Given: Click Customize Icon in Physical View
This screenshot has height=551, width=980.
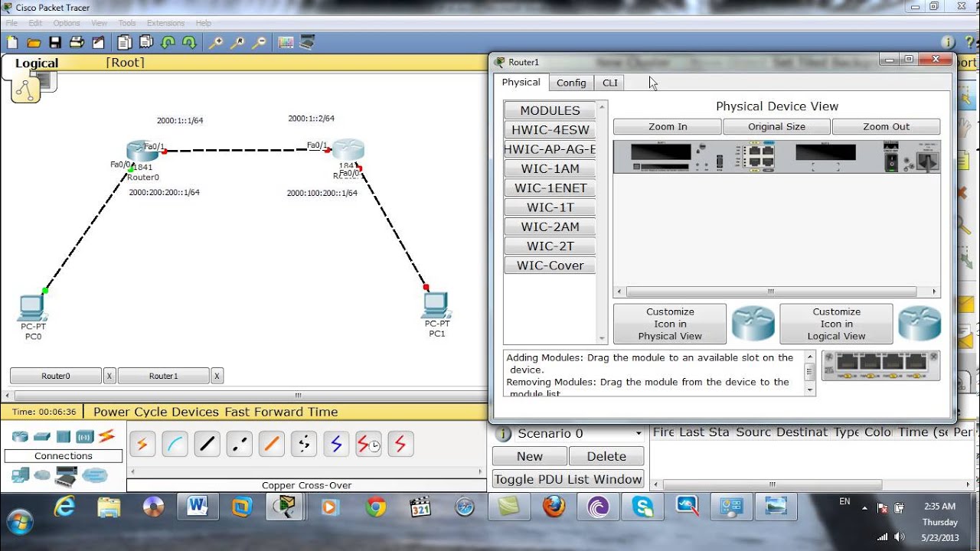Looking at the screenshot, I should tap(670, 324).
